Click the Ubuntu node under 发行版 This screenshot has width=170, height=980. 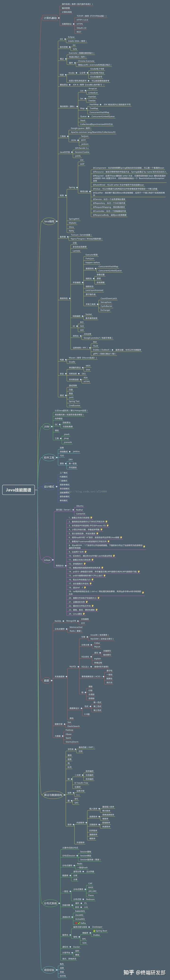click(80, 506)
